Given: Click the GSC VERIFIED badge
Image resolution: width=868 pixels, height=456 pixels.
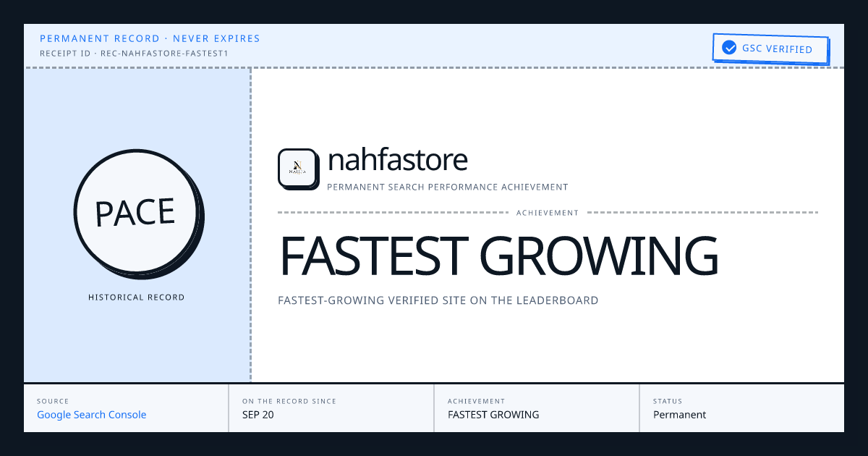Looking at the screenshot, I should (x=770, y=48).
